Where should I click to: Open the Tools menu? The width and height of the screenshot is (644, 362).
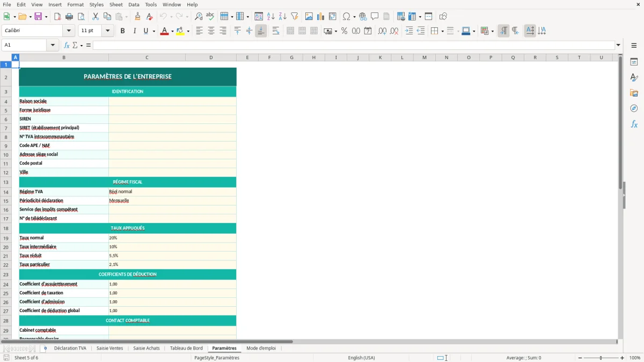pyautogui.click(x=151, y=4)
